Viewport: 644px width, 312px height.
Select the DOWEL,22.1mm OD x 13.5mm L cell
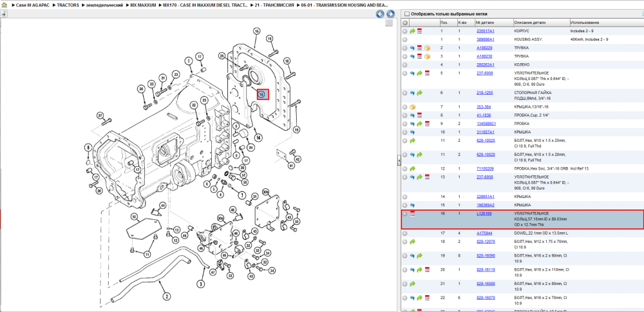(541, 233)
